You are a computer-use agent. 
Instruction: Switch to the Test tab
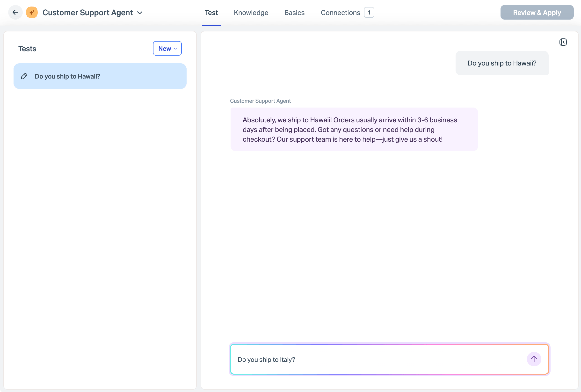(x=211, y=13)
